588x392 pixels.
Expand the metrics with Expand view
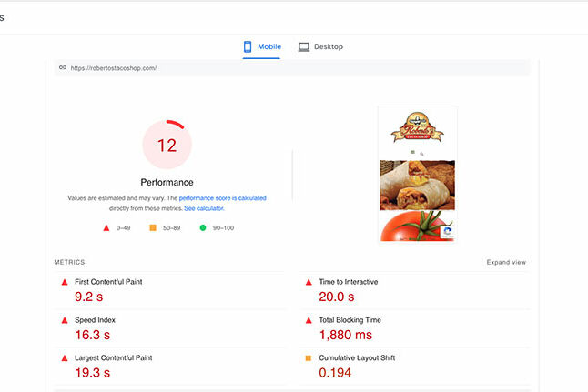coord(506,262)
